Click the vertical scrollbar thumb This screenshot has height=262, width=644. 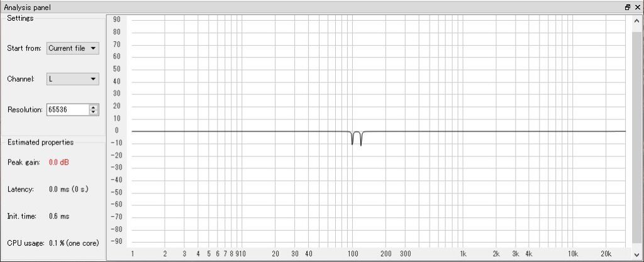(636, 137)
